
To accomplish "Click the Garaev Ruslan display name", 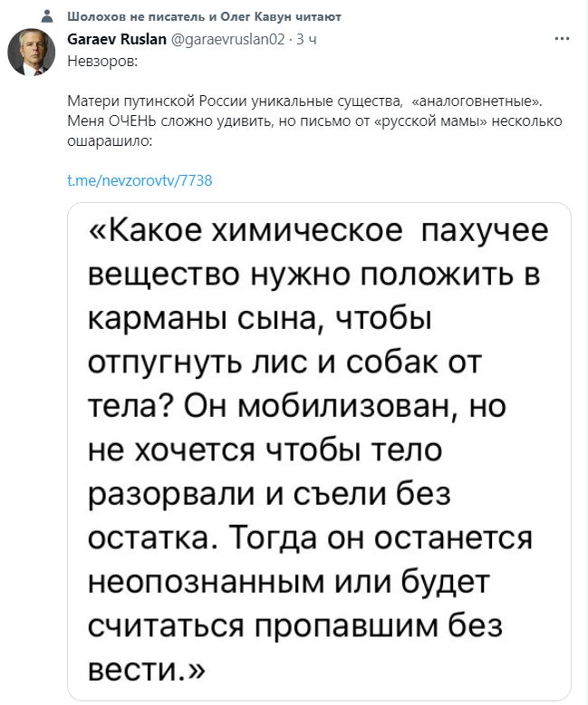I will click(113, 40).
